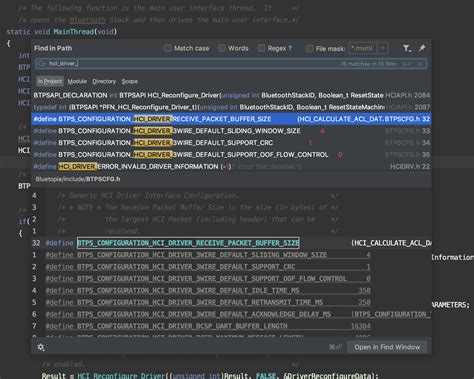Click 3WIRE_DEFAULT_IDLE_TIME_MS preview line
Image resolution: width=474 pixels, height=379 pixels.
point(208,291)
